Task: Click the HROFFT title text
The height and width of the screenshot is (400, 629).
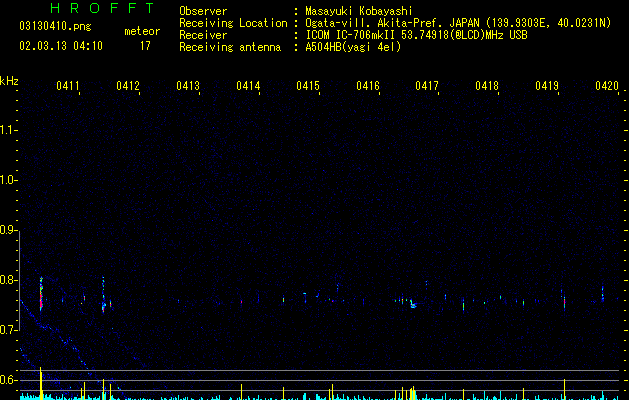Action: click(x=103, y=8)
